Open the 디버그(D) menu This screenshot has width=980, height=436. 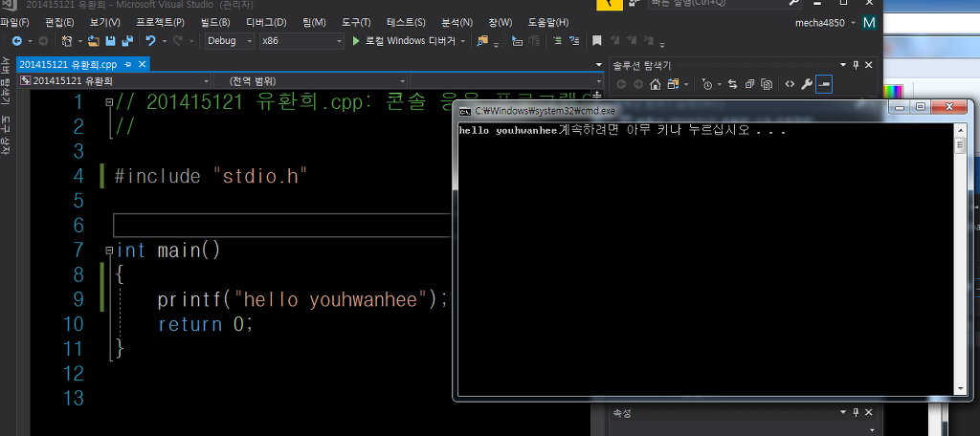[x=266, y=23]
